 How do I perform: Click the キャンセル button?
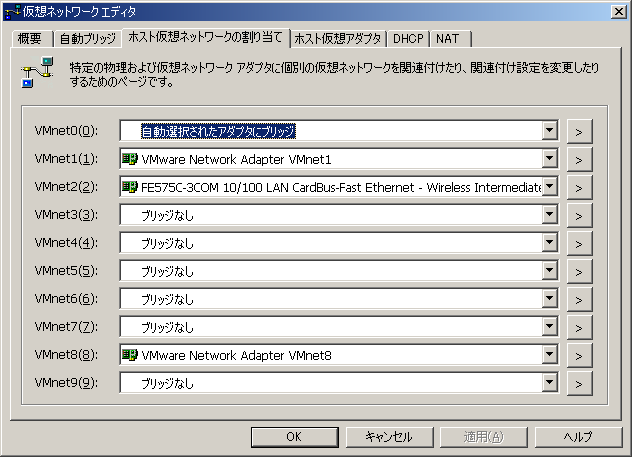click(389, 437)
